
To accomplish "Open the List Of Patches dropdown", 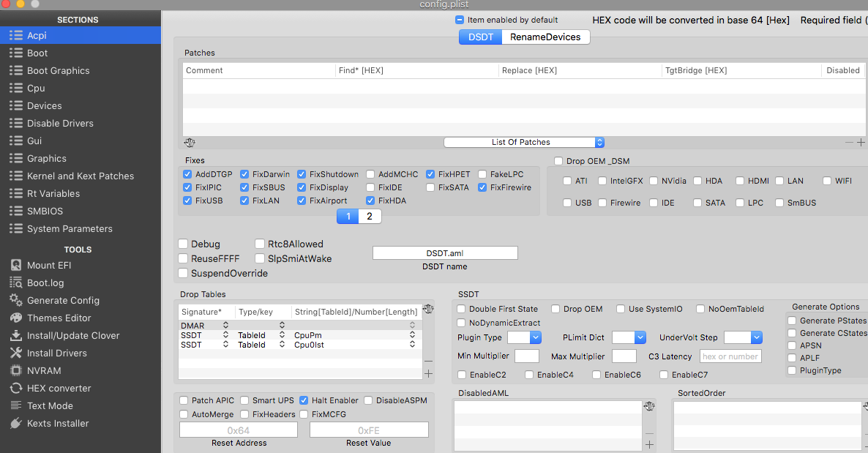I will (524, 142).
